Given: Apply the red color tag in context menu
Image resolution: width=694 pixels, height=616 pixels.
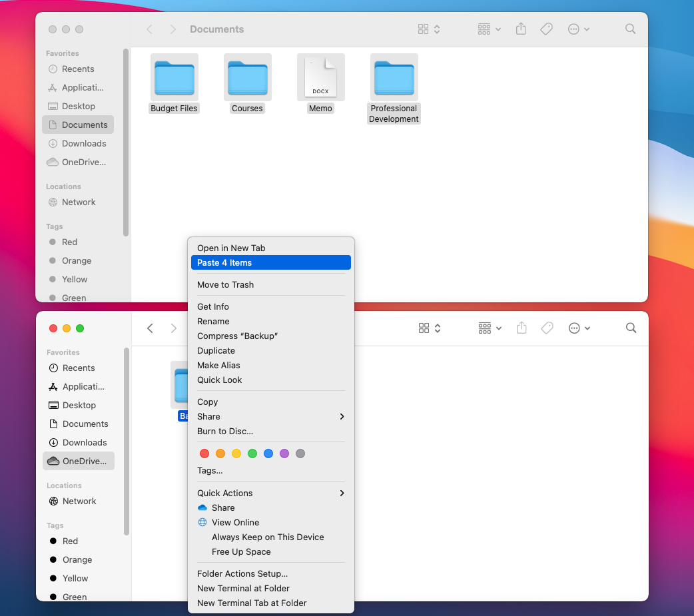Looking at the screenshot, I should 204,454.
